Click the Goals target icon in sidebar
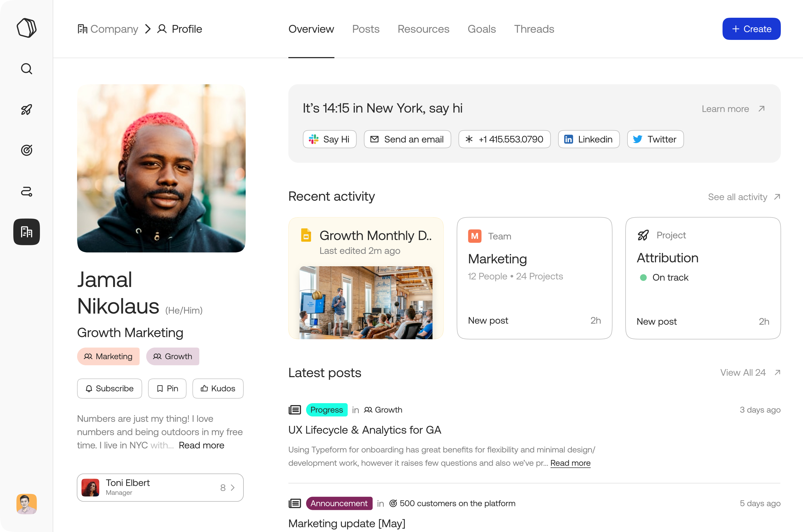Screen dimensions: 803x532 pyautogui.click(x=27, y=150)
